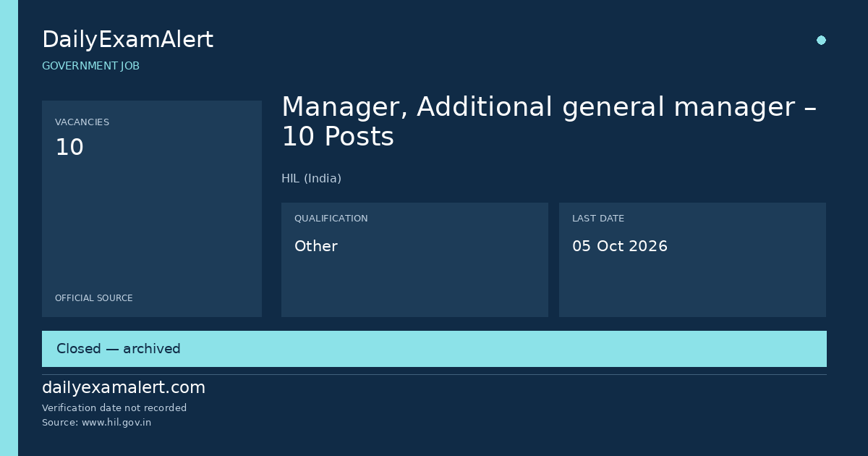Viewport: 868px width, 456px height.
Task: Select the date 05 Oct 2026
Action: click(x=620, y=246)
